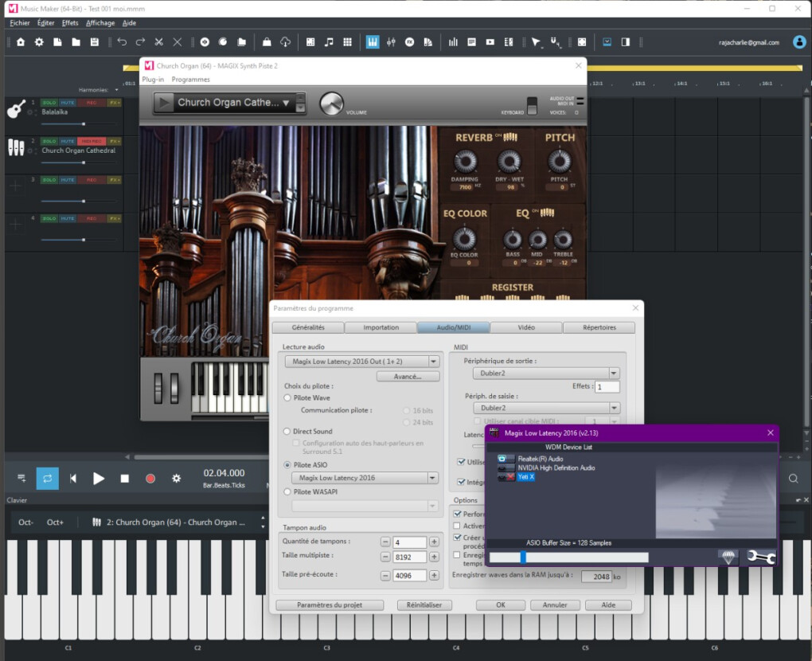Open the Affichage menu
The width and height of the screenshot is (812, 661).
pos(100,23)
